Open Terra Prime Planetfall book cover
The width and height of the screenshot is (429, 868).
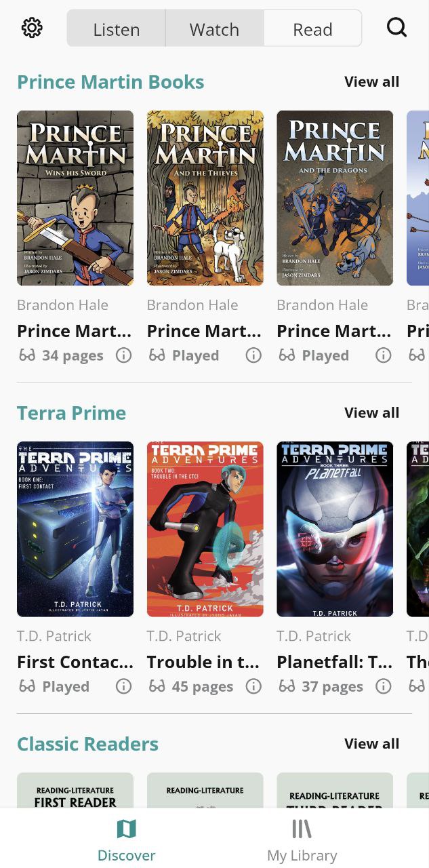(335, 529)
